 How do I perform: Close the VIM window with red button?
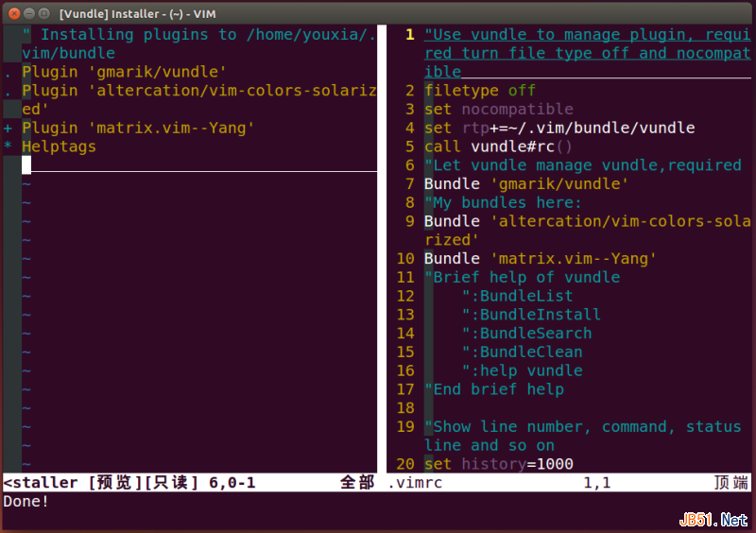tap(14, 13)
